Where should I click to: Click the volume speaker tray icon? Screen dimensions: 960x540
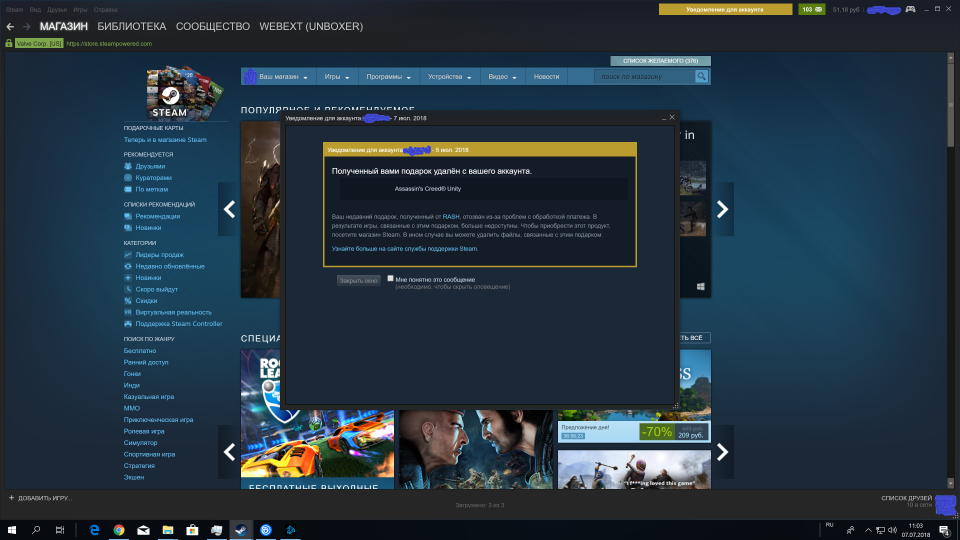pyautogui.click(x=893, y=530)
